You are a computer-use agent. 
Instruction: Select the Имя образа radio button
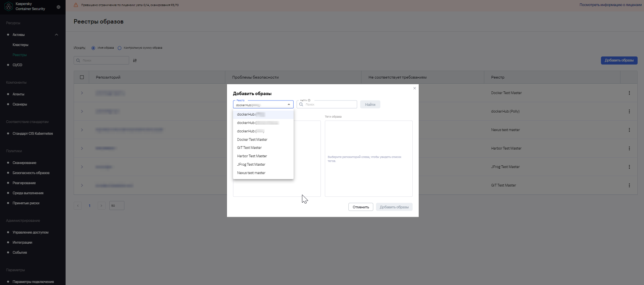pos(93,48)
